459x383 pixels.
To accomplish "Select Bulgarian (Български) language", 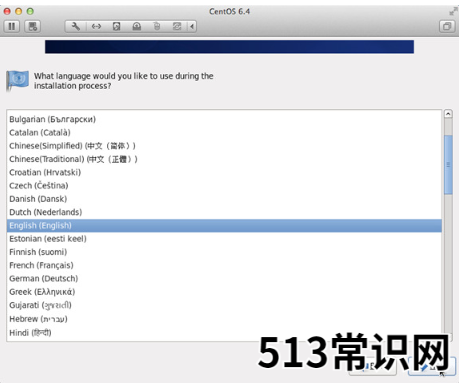I will pyautogui.click(x=224, y=119).
